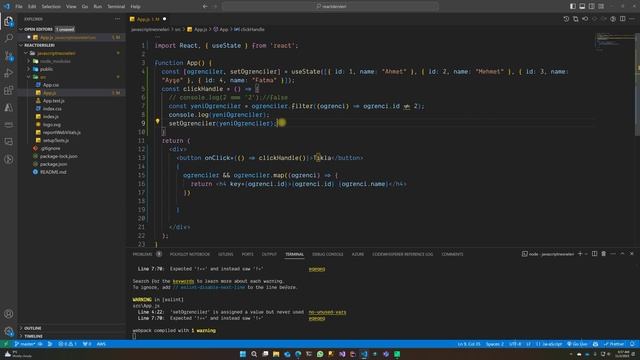Click the lightbulb code action on line 9

(157, 121)
